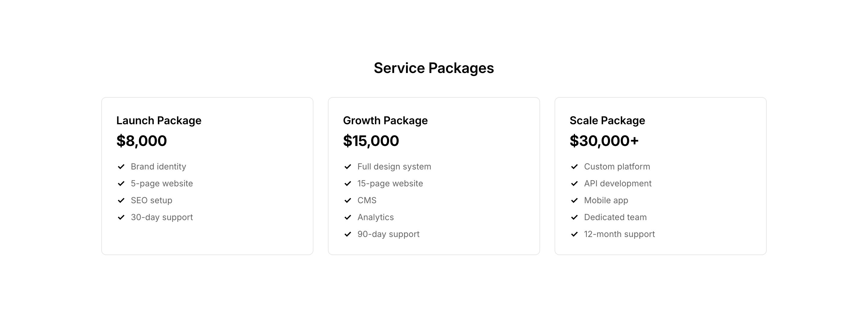Click the checkmark next to Full design system
The height and width of the screenshot is (313, 868).
click(348, 167)
